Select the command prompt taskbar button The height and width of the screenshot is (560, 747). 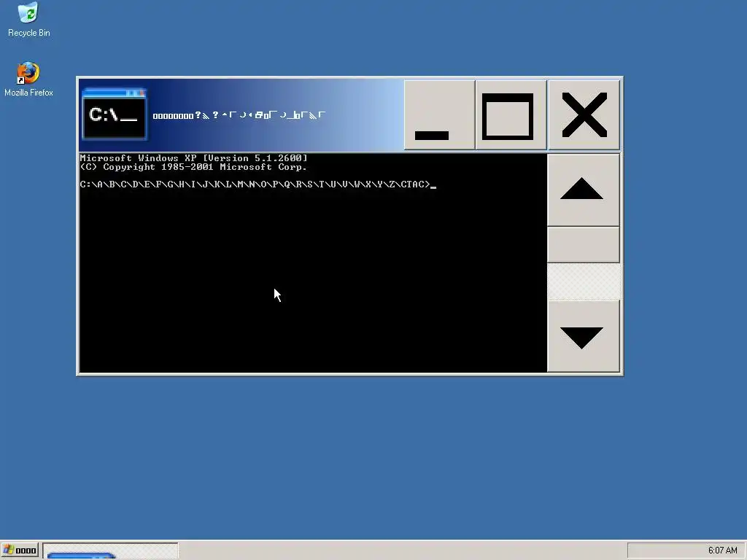coord(111,551)
